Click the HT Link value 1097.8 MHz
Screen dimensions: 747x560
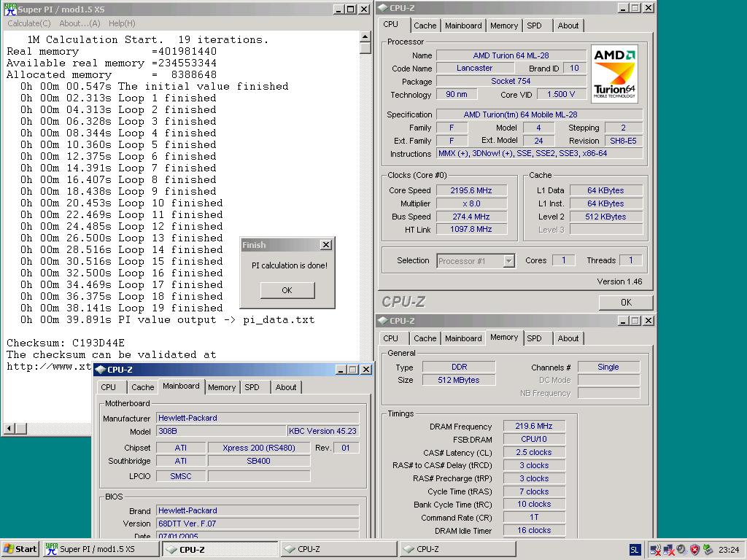point(471,229)
